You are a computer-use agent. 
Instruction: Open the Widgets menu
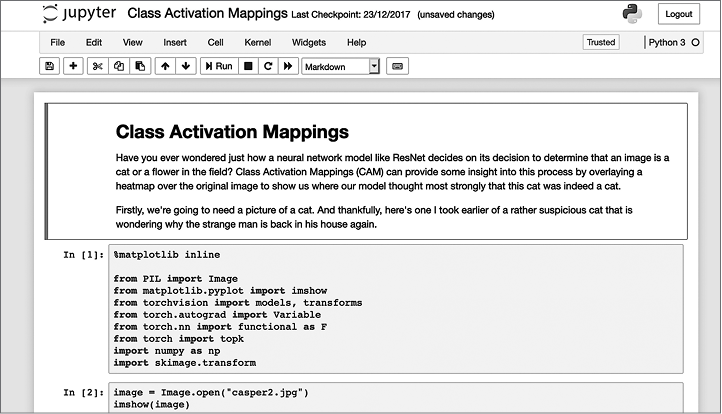point(309,43)
